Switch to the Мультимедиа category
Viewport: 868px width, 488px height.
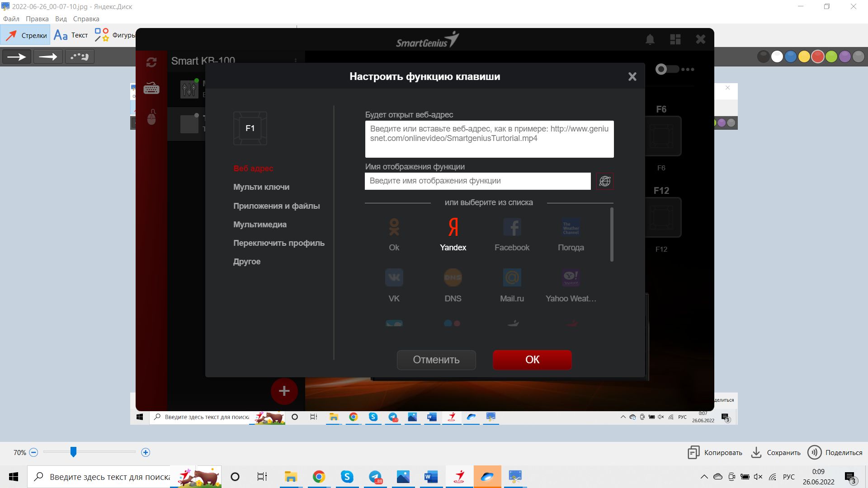[x=260, y=225]
